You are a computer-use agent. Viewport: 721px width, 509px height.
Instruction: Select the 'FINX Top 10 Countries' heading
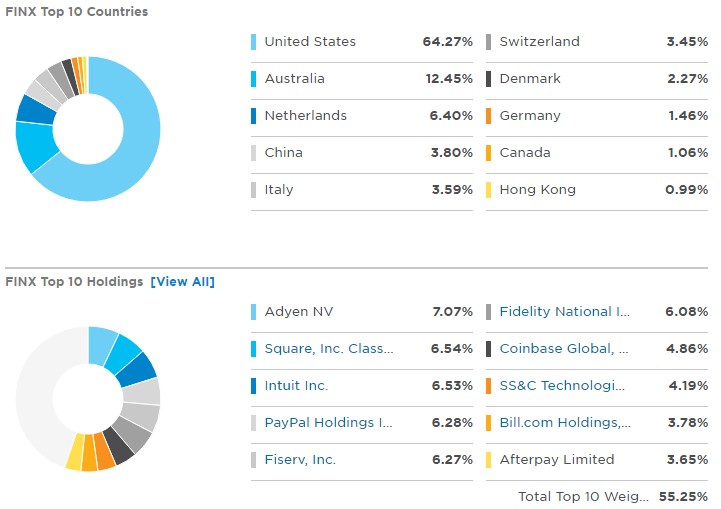[x=76, y=11]
